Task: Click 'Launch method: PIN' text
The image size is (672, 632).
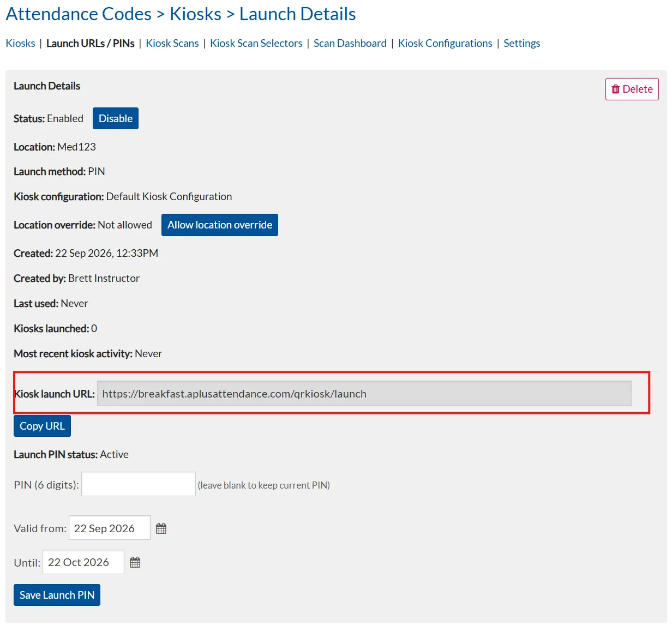Action: click(x=59, y=171)
